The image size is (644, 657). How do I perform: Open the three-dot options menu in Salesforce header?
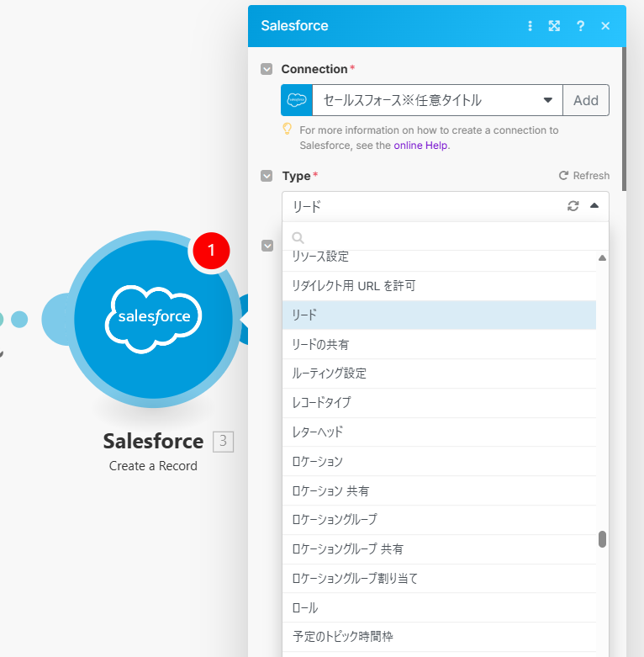coord(530,26)
